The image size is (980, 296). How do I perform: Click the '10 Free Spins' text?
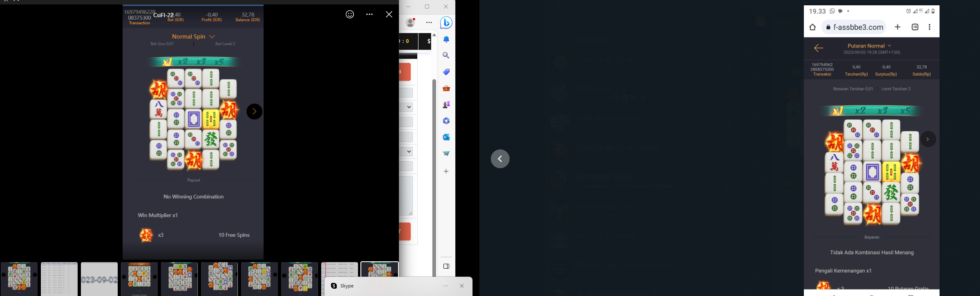click(x=234, y=235)
